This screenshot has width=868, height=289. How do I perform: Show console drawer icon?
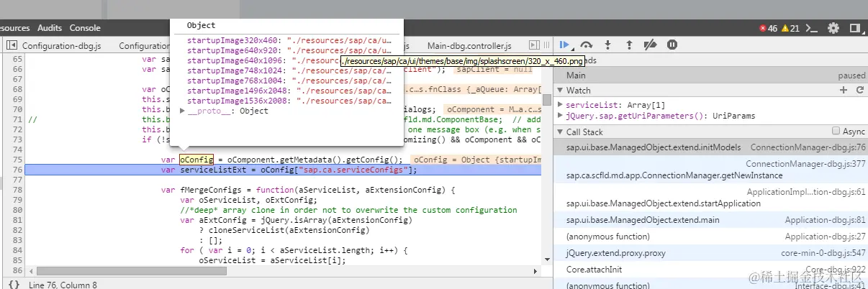point(813,28)
